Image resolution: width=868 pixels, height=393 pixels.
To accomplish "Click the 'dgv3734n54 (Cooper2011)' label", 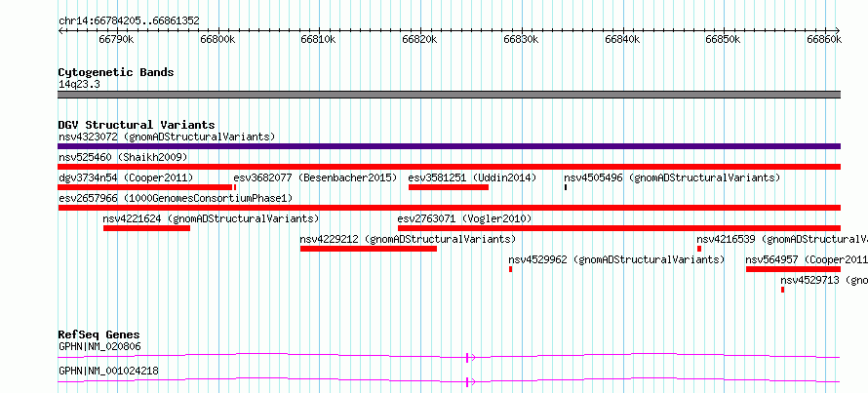I will click(x=126, y=177).
